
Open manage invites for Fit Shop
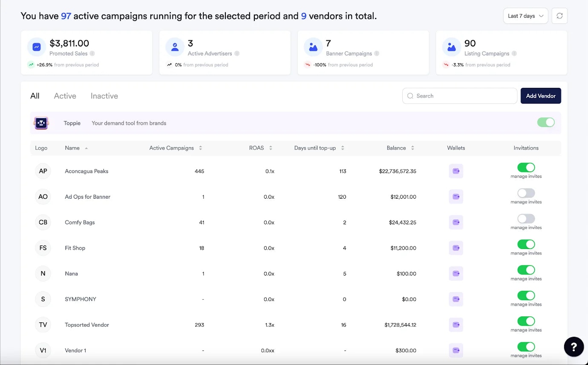[526, 252]
